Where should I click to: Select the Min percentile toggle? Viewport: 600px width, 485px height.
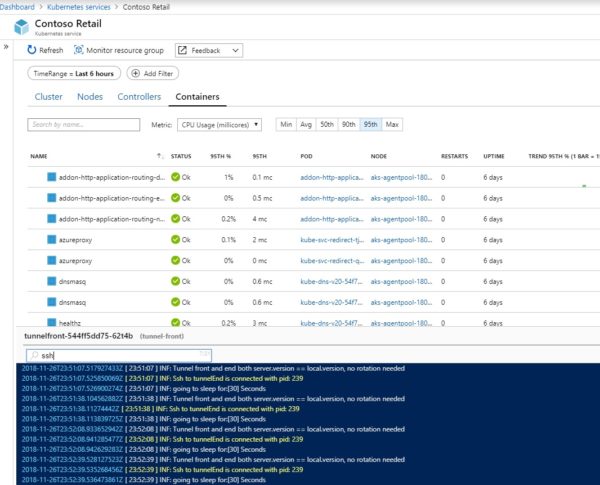(x=286, y=124)
